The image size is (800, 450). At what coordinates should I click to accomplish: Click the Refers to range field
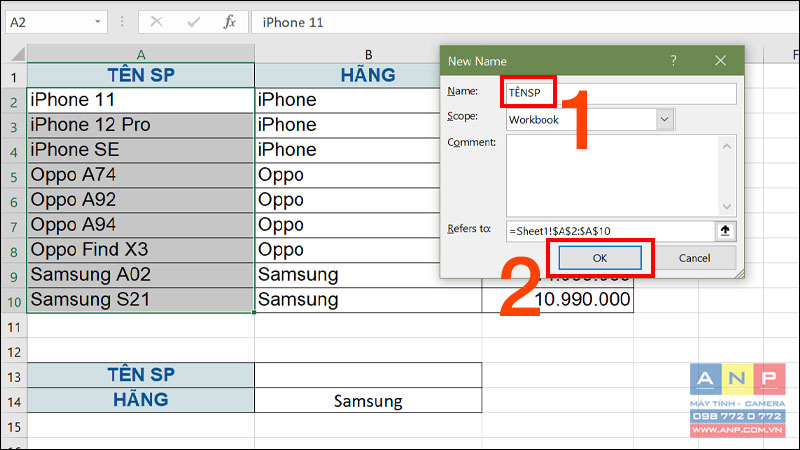(611, 231)
